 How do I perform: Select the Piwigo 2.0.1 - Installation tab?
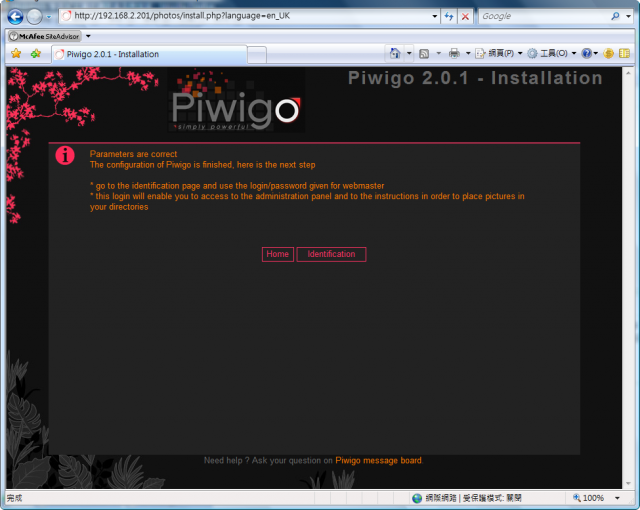pyautogui.click(x=149, y=54)
